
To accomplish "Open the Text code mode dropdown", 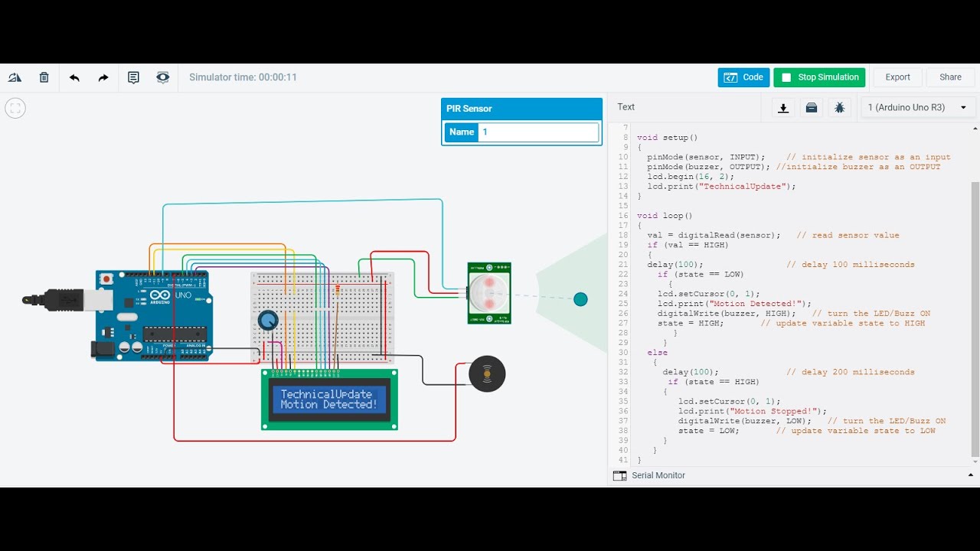I will click(x=626, y=107).
